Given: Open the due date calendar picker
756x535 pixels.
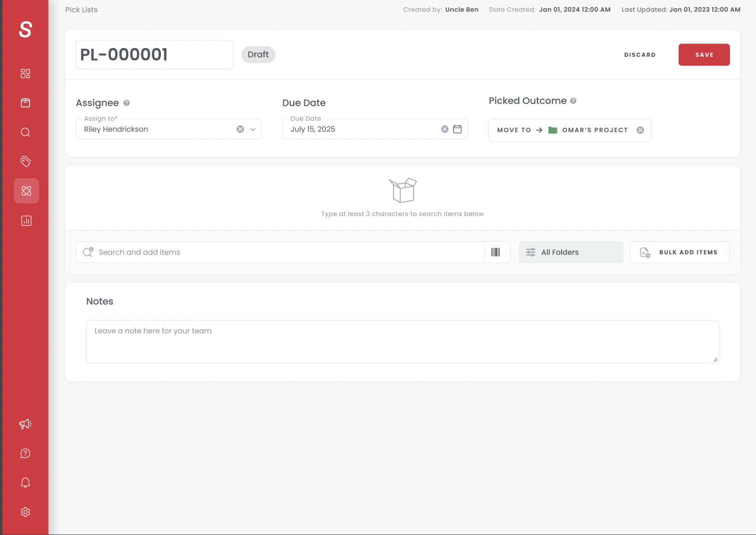Looking at the screenshot, I should click(x=457, y=129).
